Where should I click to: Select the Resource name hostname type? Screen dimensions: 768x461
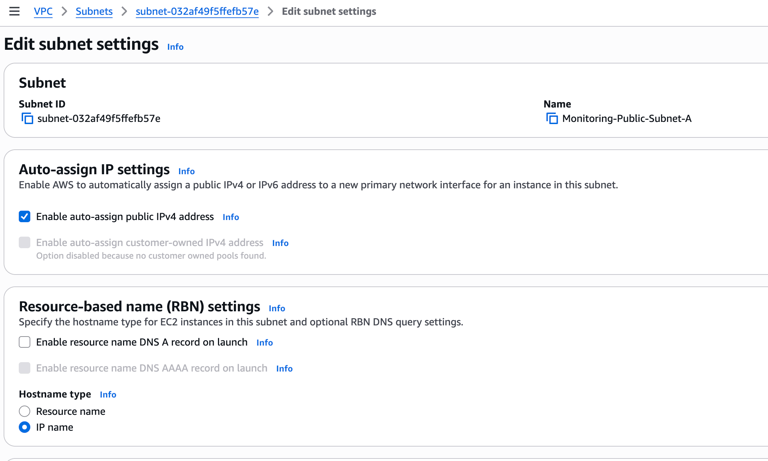[x=24, y=411]
